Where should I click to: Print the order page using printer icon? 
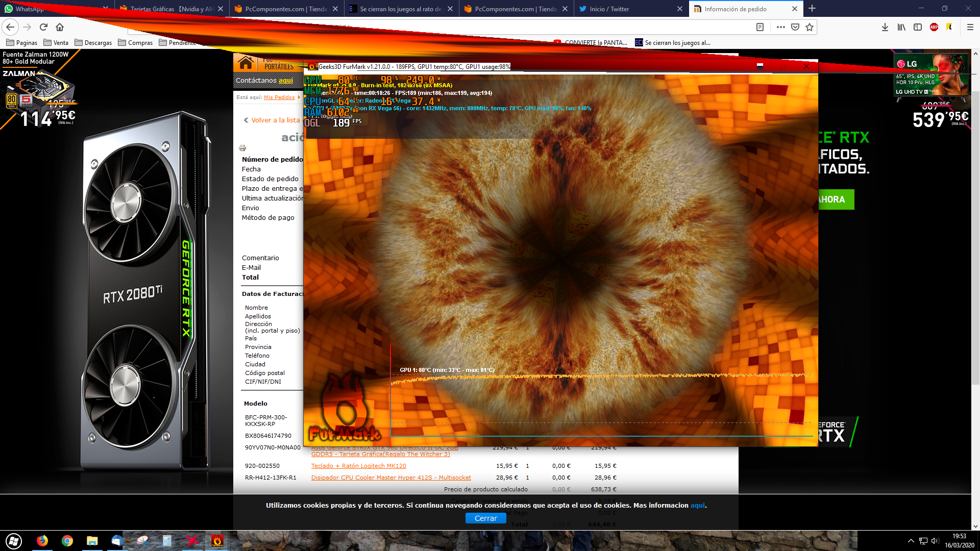pyautogui.click(x=242, y=148)
